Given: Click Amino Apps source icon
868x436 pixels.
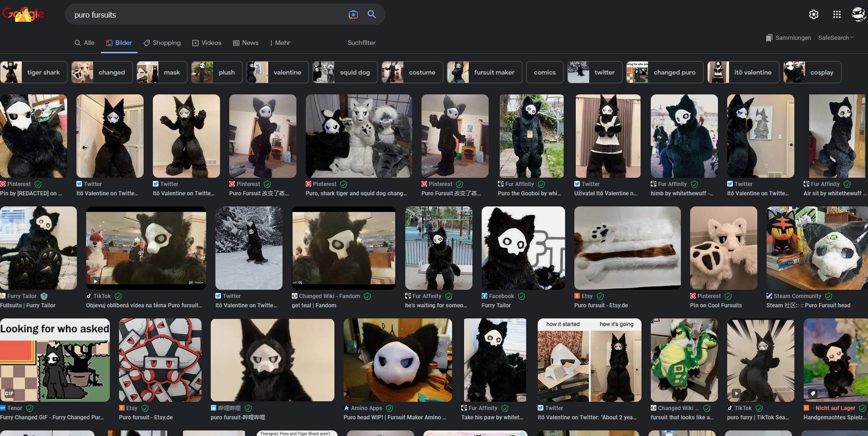Looking at the screenshot, I should pos(346,408).
